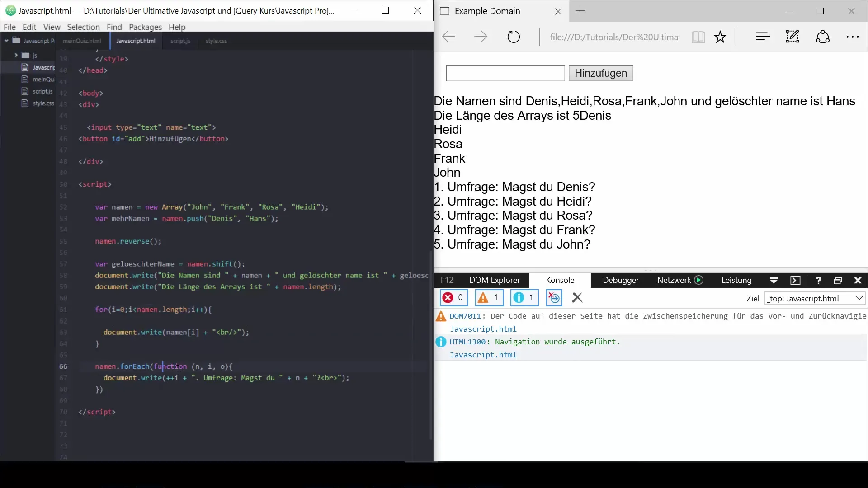Open the DevTools help question mark
The image size is (868, 488).
pyautogui.click(x=818, y=280)
